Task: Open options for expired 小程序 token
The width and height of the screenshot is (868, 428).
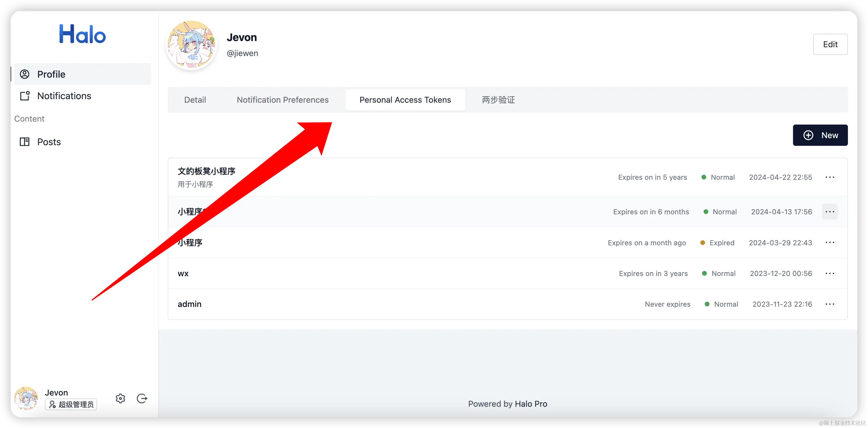Action: pos(830,243)
